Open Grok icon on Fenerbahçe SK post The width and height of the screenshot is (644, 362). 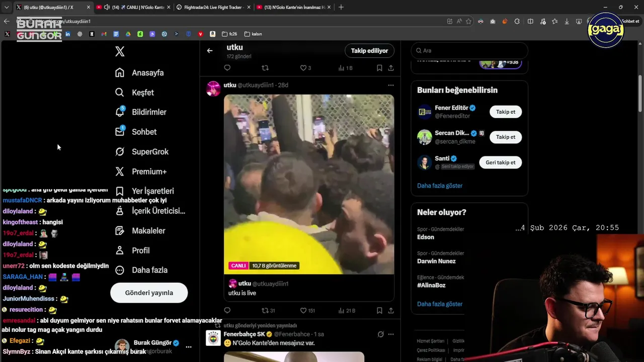[381, 334]
